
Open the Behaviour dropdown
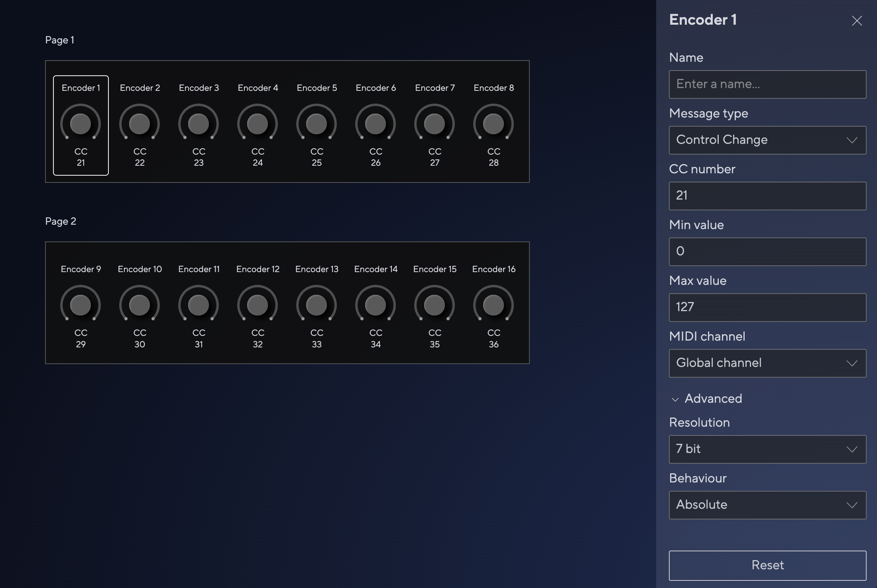click(x=767, y=505)
